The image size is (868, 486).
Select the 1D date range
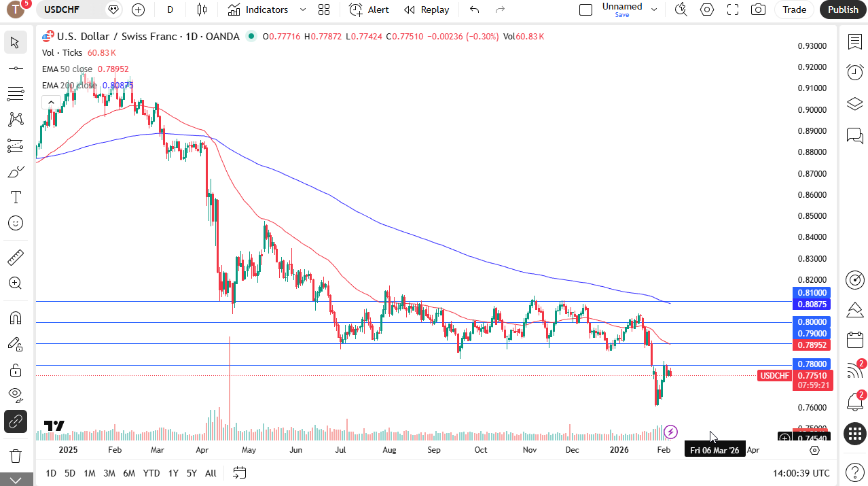point(51,473)
